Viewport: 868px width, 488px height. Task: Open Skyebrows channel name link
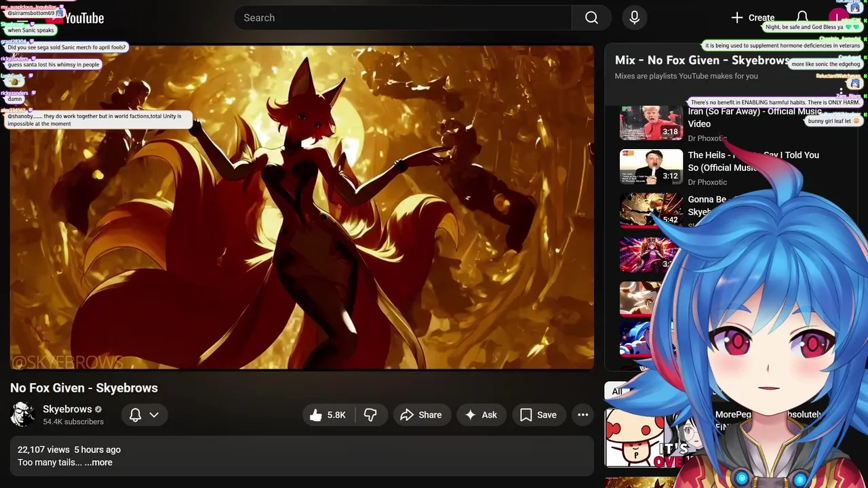pos(67,409)
